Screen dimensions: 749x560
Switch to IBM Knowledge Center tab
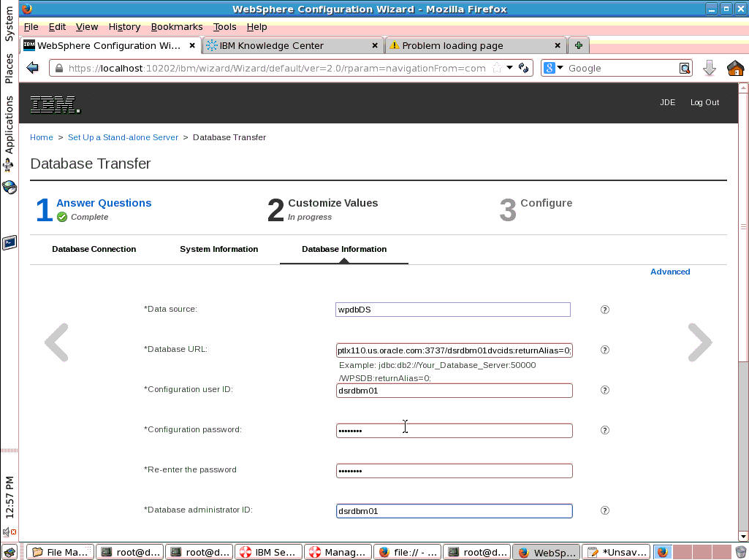271,45
